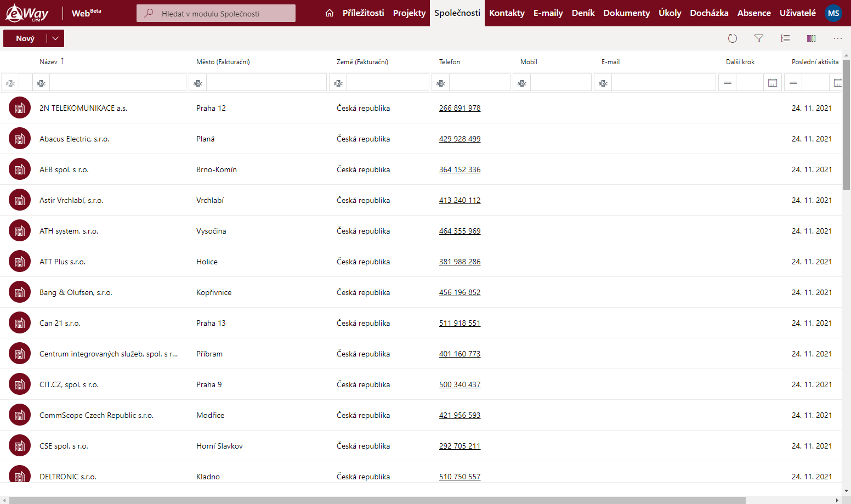Click the company icon for Bang & Olufsen

coord(20,292)
